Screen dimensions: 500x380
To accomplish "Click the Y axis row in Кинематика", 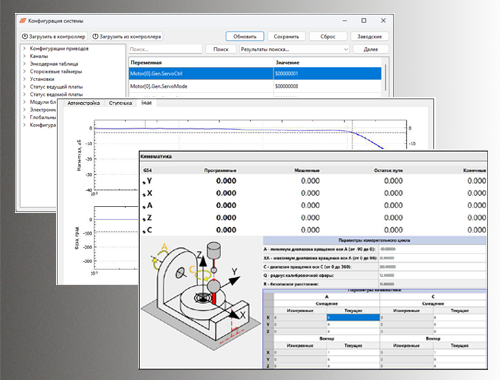I will [313, 181].
